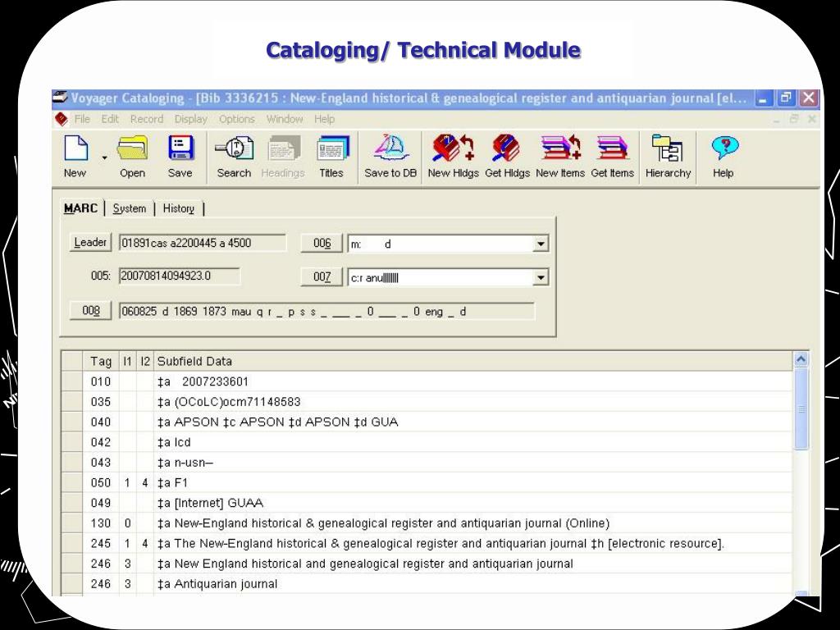This screenshot has height=630, width=840.
Task: Click the 008 button
Action: (89, 310)
